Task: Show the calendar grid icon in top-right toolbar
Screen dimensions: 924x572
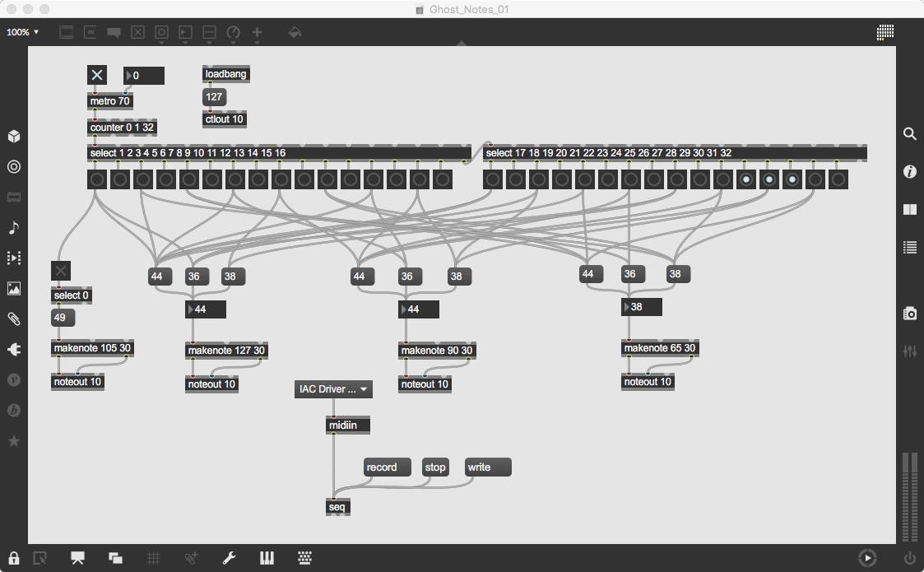Action: (885, 32)
